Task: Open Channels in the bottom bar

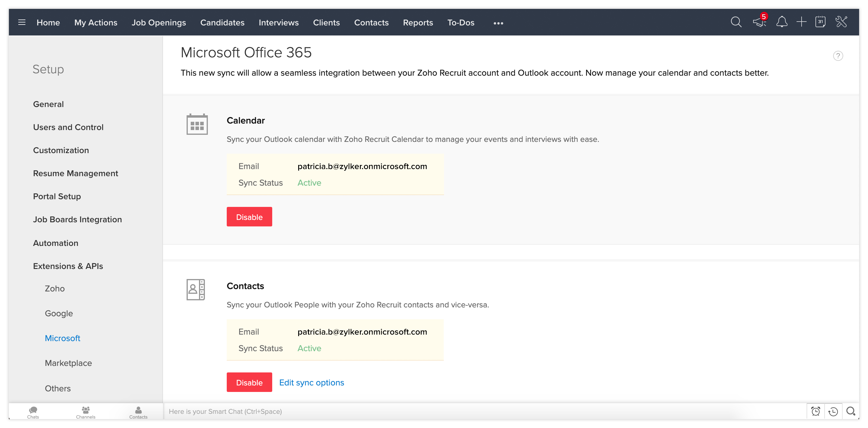Action: tap(86, 412)
